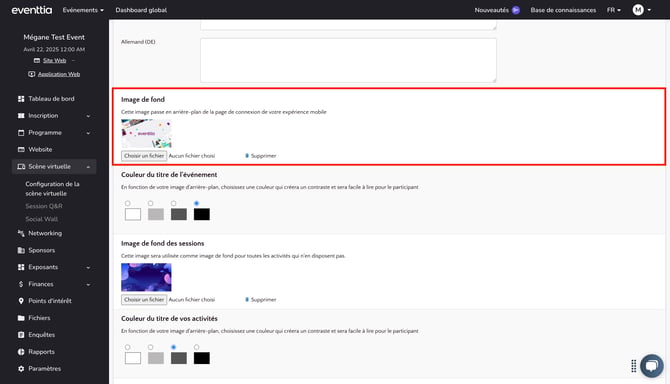The width and height of the screenshot is (670, 384).
Task: Open the chat support bubble
Action: tap(652, 366)
